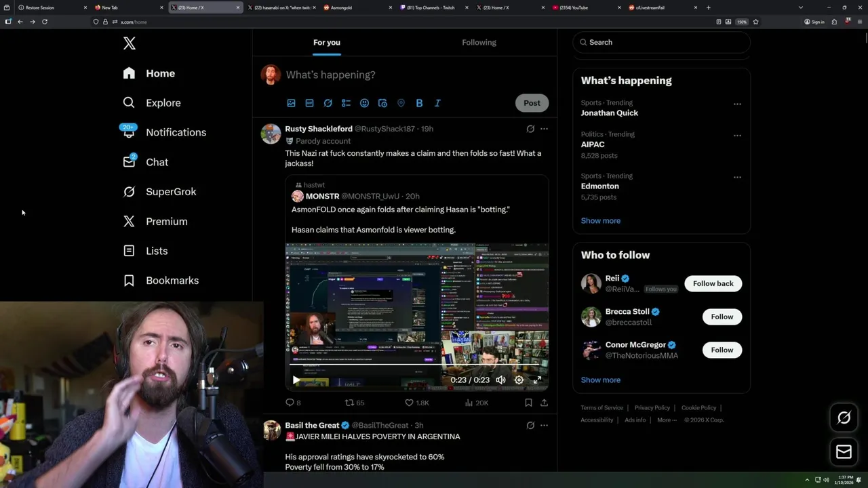Switch to the For you tab
868x488 pixels.
click(x=327, y=42)
